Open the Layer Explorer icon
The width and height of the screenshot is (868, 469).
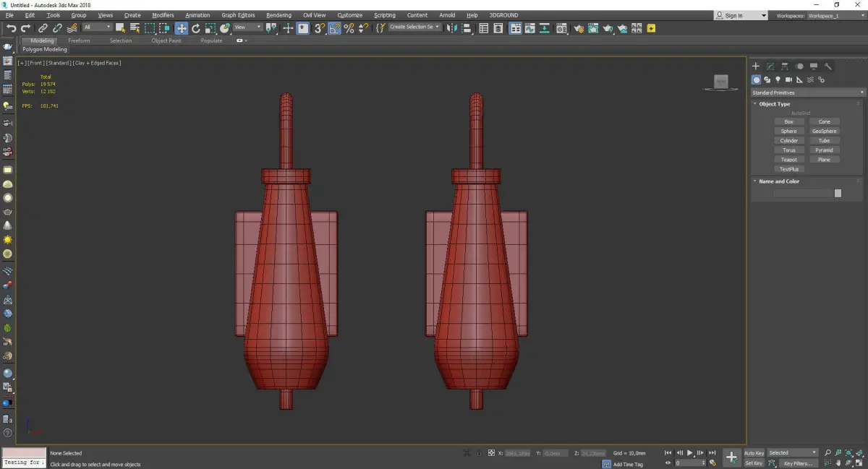point(498,28)
